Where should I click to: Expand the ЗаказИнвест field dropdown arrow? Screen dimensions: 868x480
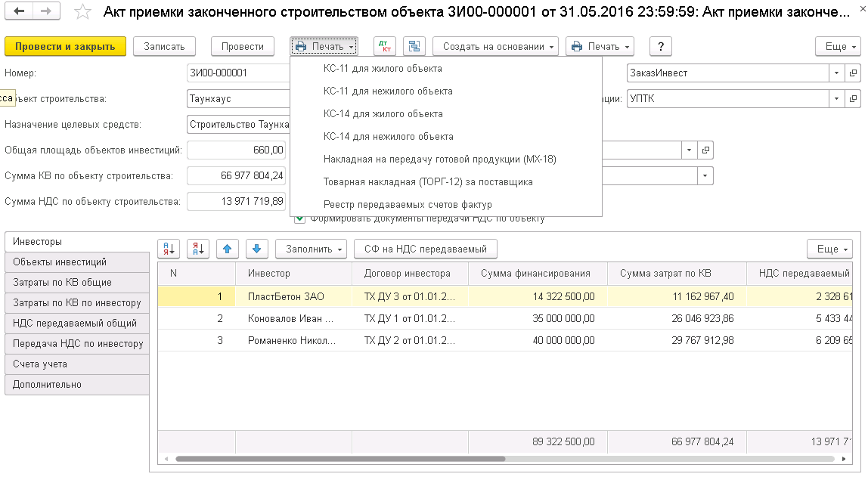pos(836,73)
